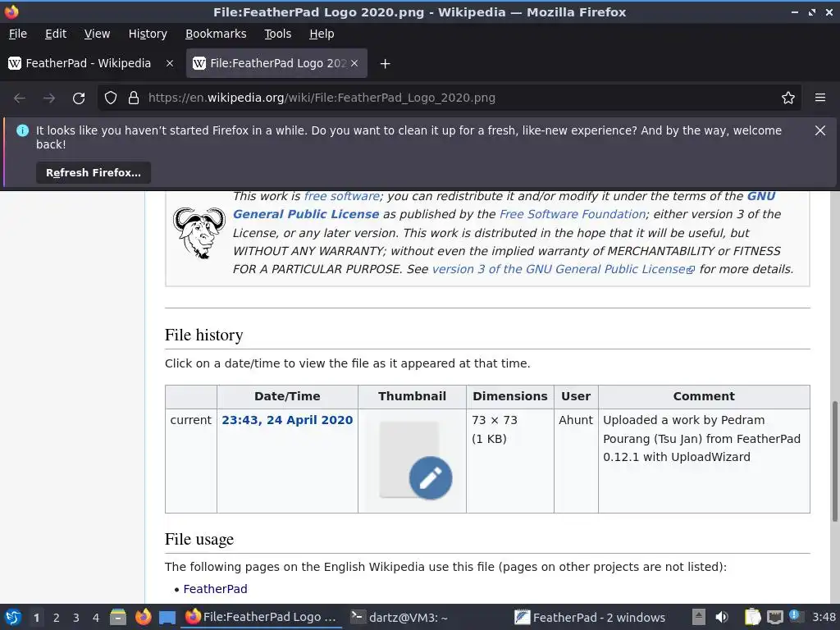
Task: Close the FeatherPad - Wikipedia tab
Action: click(x=169, y=63)
